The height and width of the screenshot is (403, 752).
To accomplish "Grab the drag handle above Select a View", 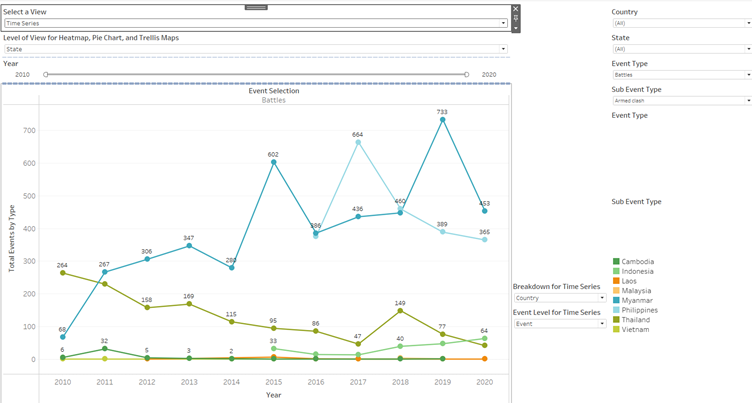I will click(256, 6).
